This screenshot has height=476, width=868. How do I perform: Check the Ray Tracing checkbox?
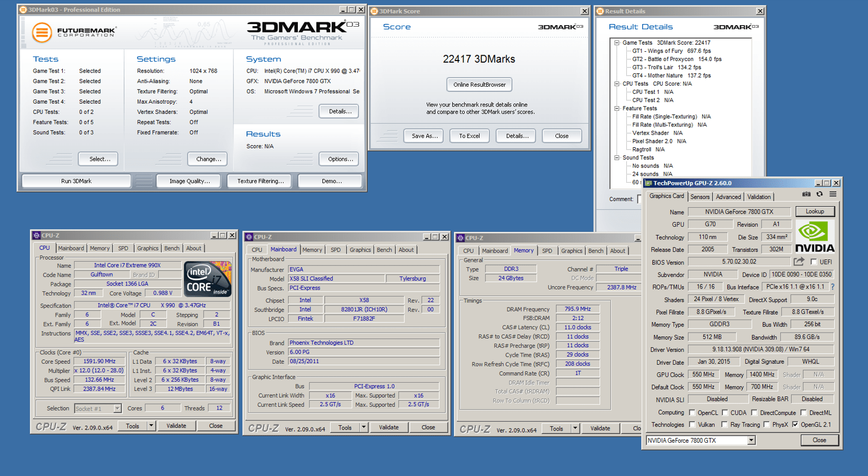725,425
